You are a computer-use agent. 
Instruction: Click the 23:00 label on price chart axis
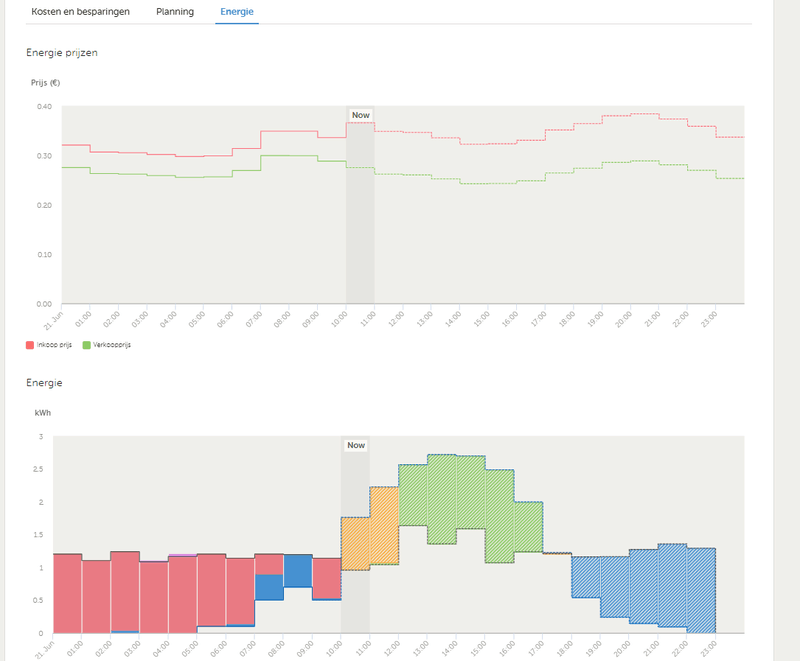[709, 319]
